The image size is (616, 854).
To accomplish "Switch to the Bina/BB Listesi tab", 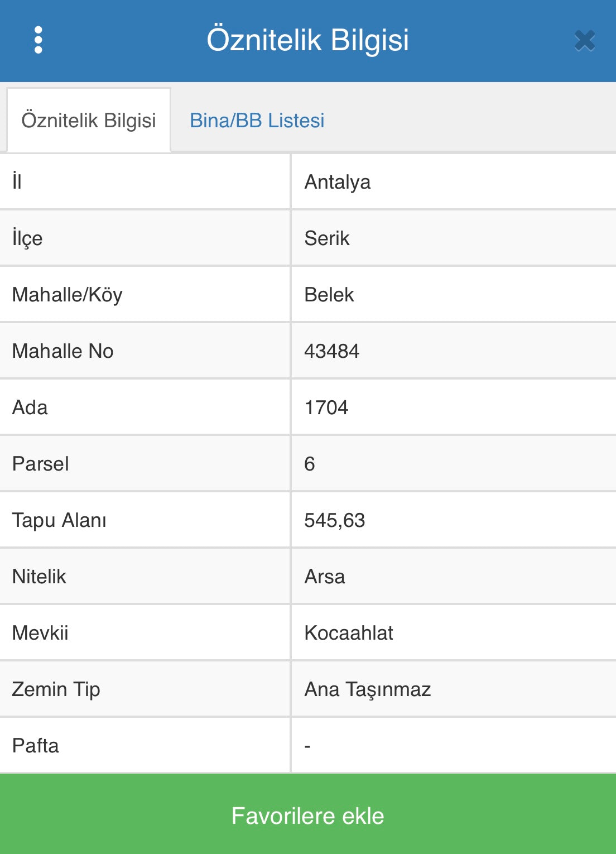I will (x=257, y=121).
